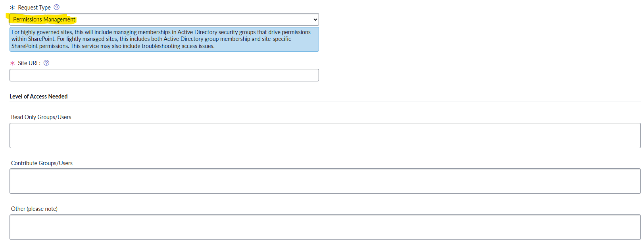Image resolution: width=644 pixels, height=247 pixels.
Task: Click the Read Only Groups/Users label
Action: point(41,117)
